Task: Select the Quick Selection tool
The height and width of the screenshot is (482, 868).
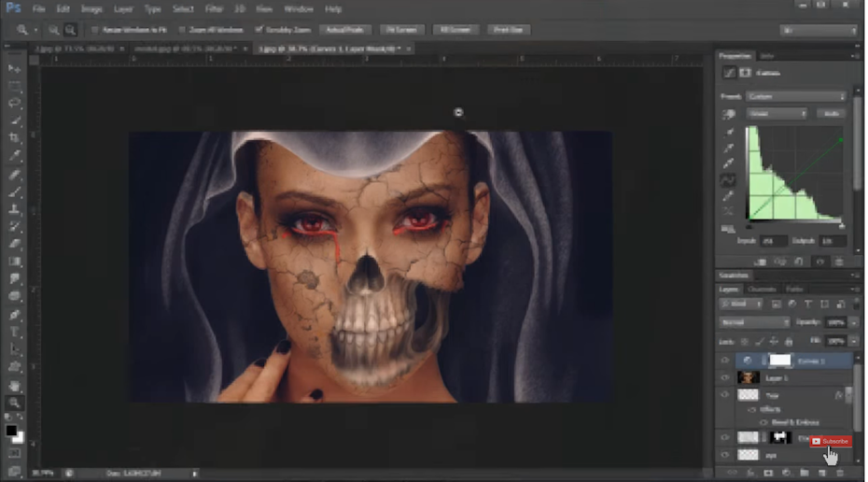Action: pos(14,120)
